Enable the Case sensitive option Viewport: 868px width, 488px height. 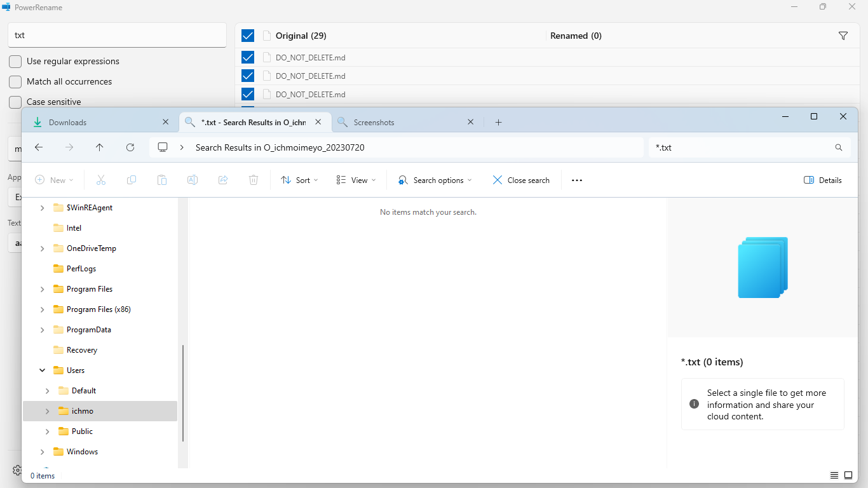pos(15,102)
